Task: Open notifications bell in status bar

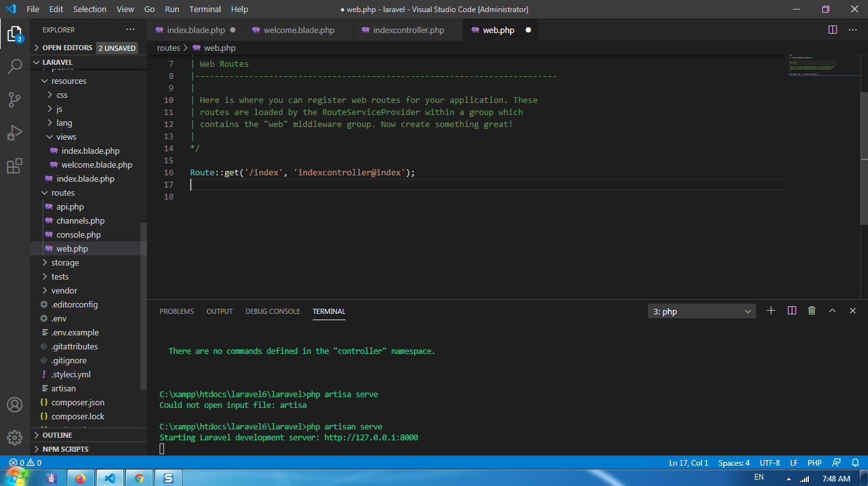Action: click(854, 462)
